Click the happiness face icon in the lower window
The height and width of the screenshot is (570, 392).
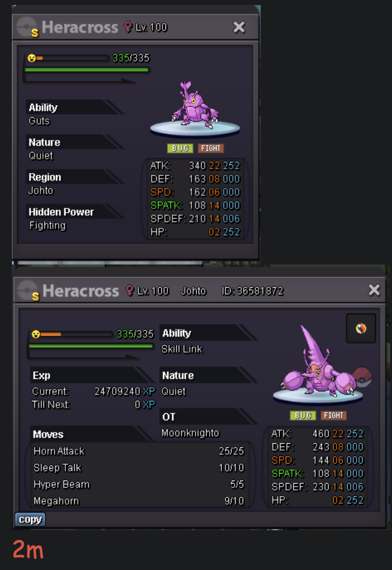[35, 334]
